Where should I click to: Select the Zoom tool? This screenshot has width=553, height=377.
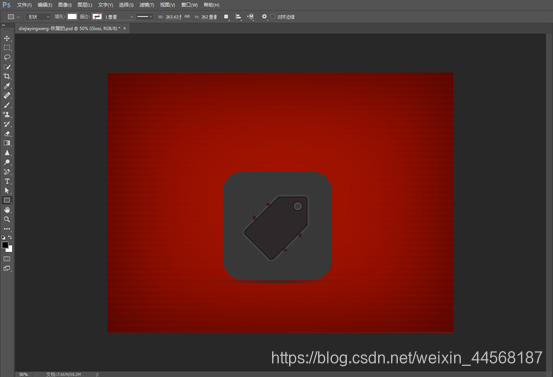pyautogui.click(x=7, y=219)
